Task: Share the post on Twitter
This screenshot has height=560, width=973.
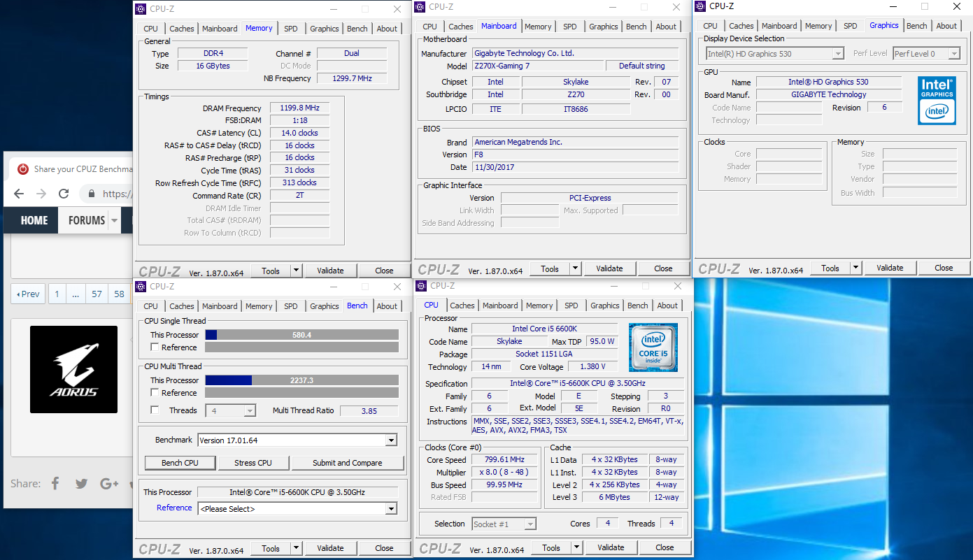Action: tap(82, 483)
